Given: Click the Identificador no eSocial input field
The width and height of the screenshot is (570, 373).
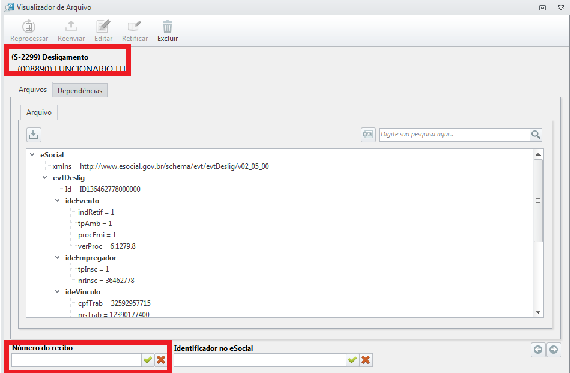Looking at the screenshot, I should 260,360.
